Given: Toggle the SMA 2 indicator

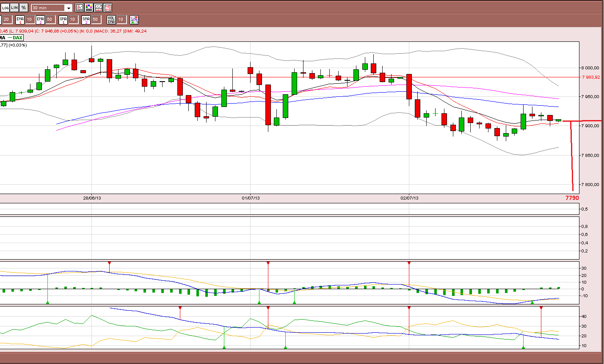Looking at the screenshot, I should [86, 19].
